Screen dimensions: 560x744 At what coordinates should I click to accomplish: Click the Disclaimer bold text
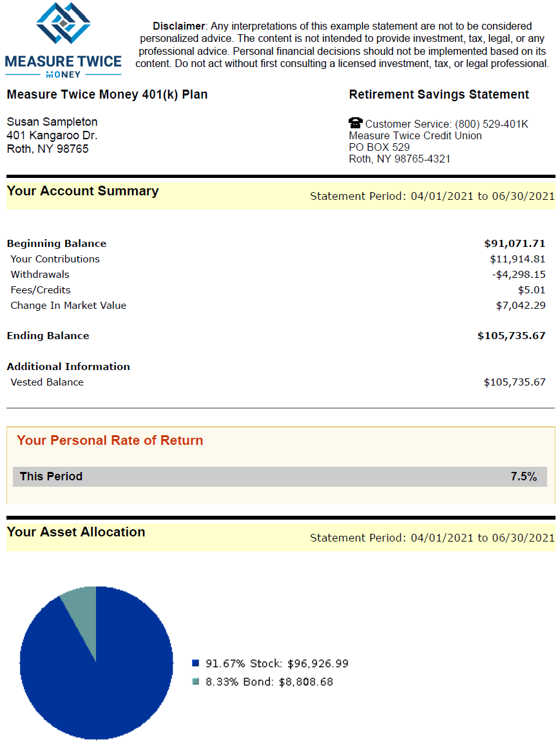[x=178, y=26]
